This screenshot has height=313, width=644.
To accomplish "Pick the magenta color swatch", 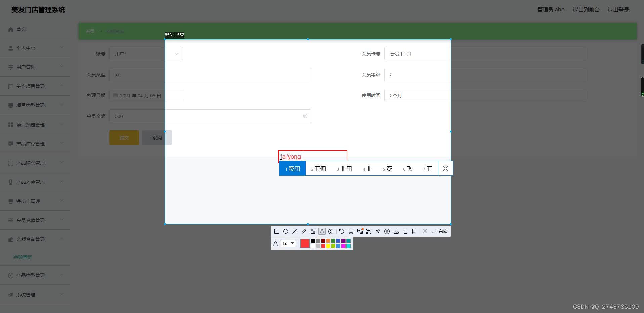I will tap(343, 246).
